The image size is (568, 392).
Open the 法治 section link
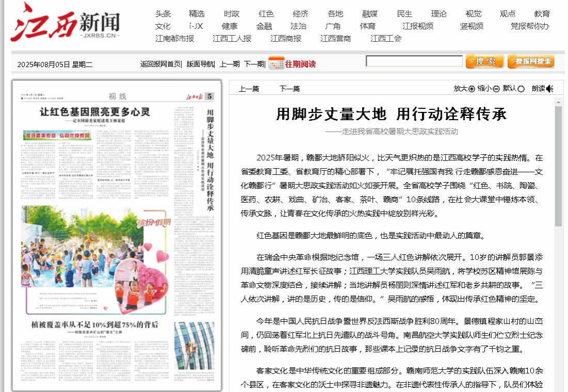[x=298, y=26]
